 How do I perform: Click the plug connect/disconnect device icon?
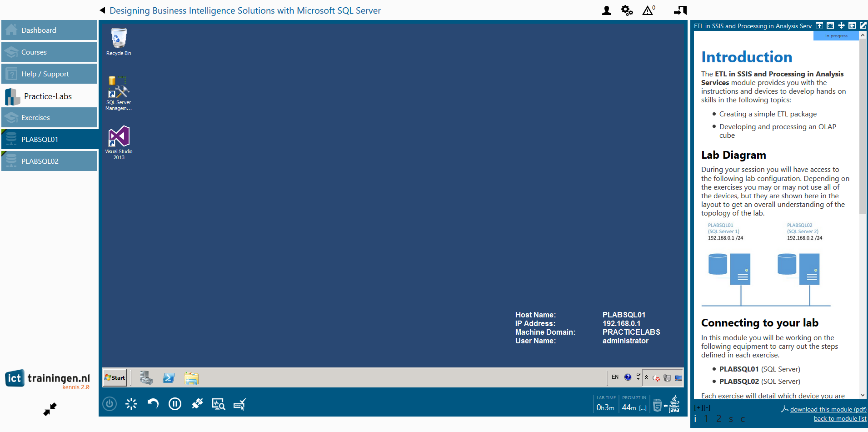click(x=197, y=404)
